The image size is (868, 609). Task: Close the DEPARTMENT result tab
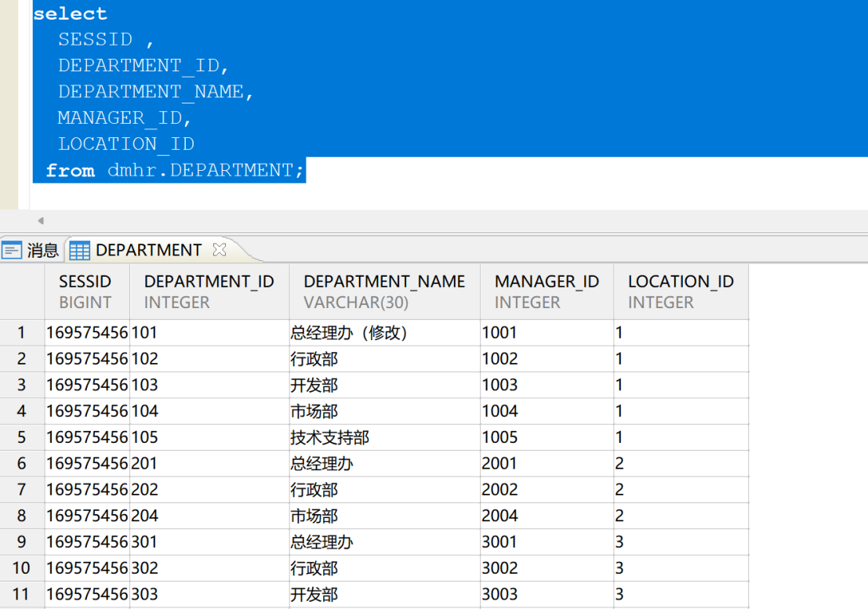coord(220,249)
